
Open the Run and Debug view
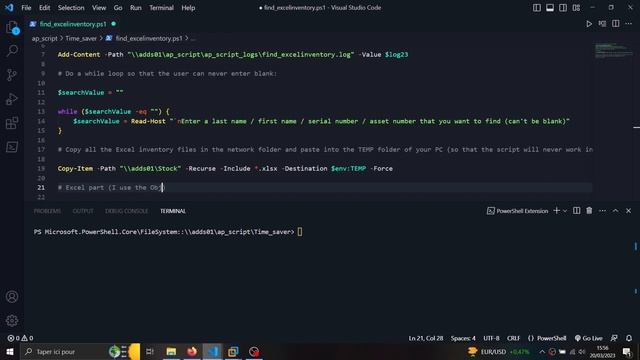point(12,99)
